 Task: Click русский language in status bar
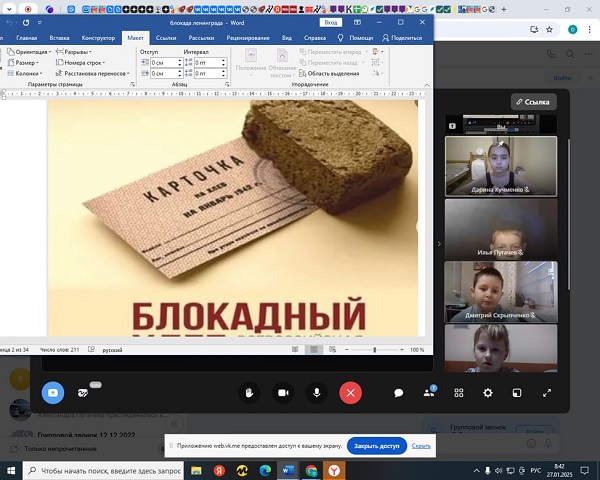tap(112, 350)
